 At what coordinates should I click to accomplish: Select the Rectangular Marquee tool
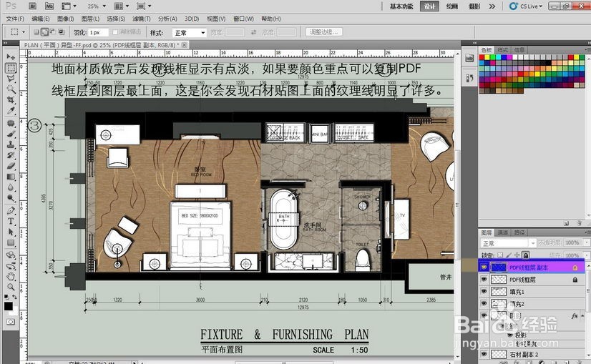pos(11,68)
